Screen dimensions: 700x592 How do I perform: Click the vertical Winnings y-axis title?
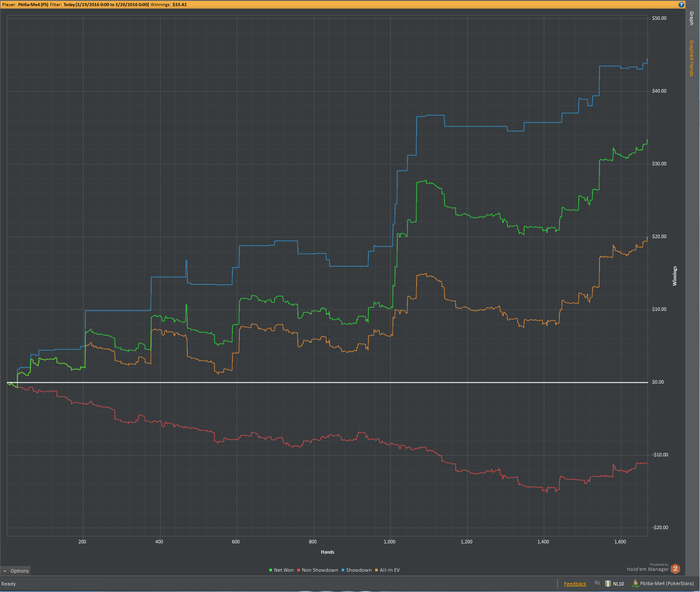click(675, 276)
